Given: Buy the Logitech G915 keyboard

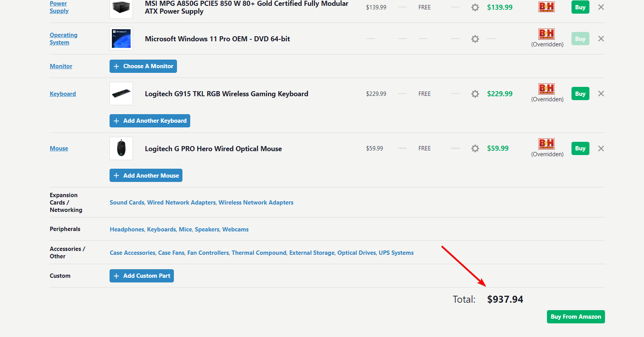Looking at the screenshot, I should click(x=580, y=94).
